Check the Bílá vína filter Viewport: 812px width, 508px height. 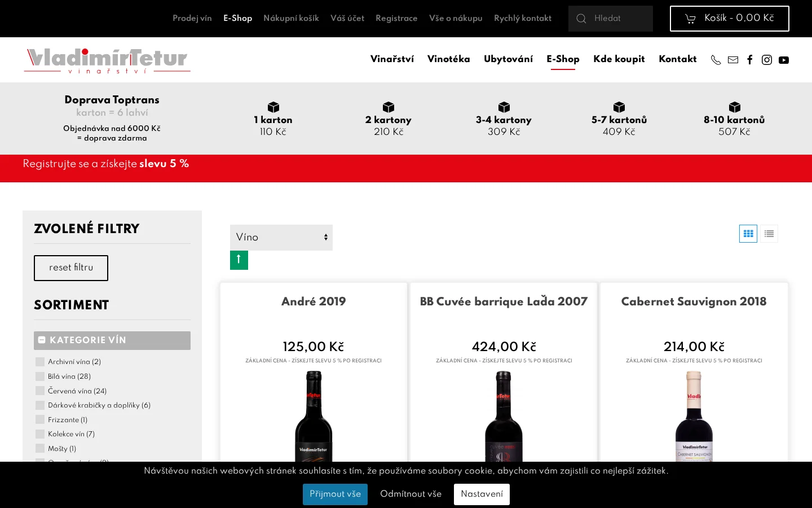(40, 376)
